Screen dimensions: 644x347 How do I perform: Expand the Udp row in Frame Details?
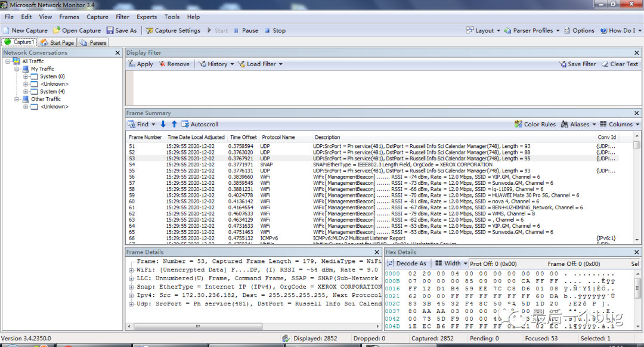[131, 304]
